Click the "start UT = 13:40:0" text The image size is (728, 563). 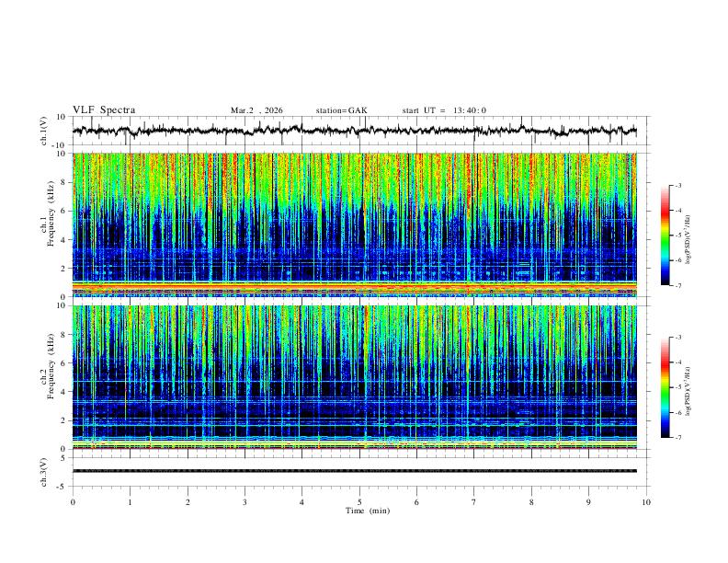[444, 110]
